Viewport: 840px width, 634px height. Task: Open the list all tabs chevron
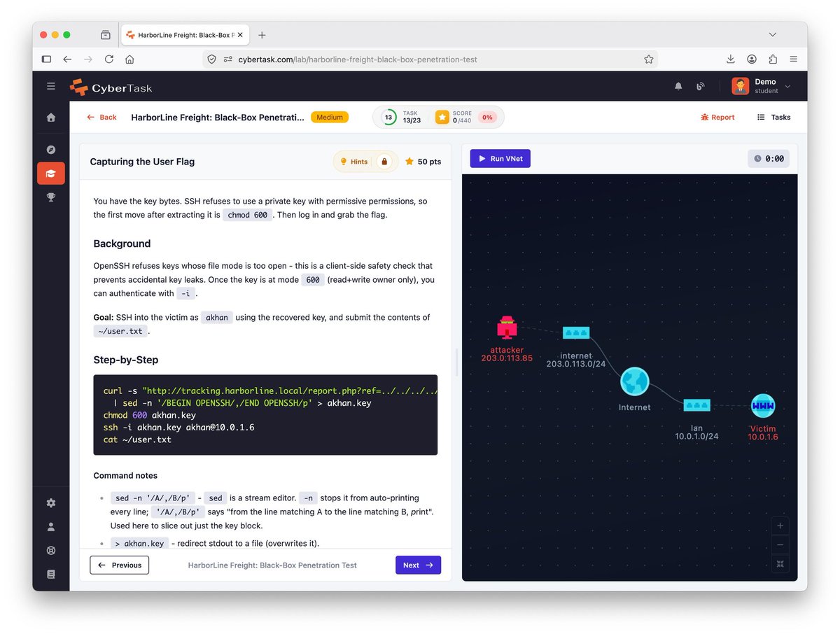[773, 35]
